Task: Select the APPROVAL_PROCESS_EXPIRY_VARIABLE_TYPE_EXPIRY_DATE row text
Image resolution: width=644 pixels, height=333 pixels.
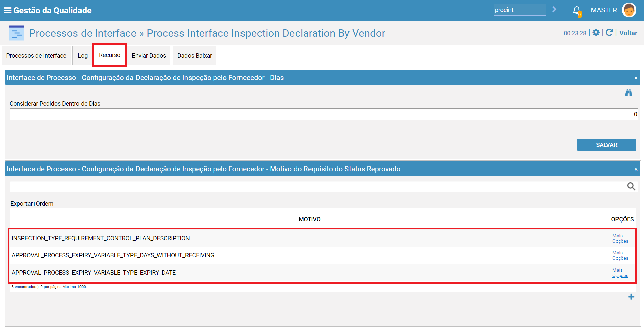Action: pos(94,273)
